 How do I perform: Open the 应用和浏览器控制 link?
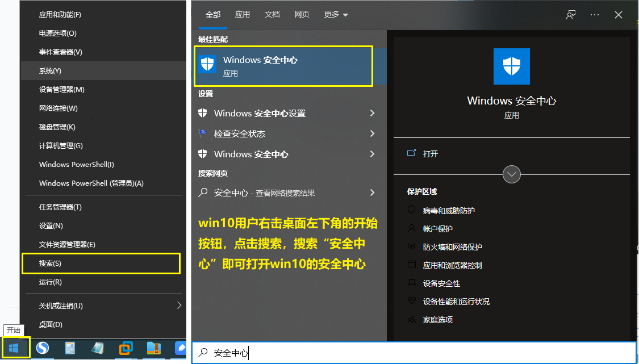452,265
